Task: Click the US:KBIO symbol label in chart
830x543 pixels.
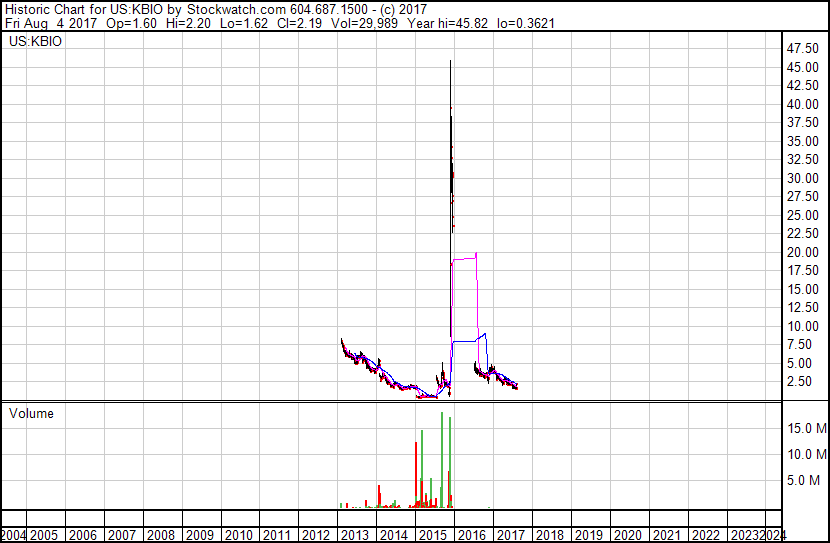Action: point(35,41)
